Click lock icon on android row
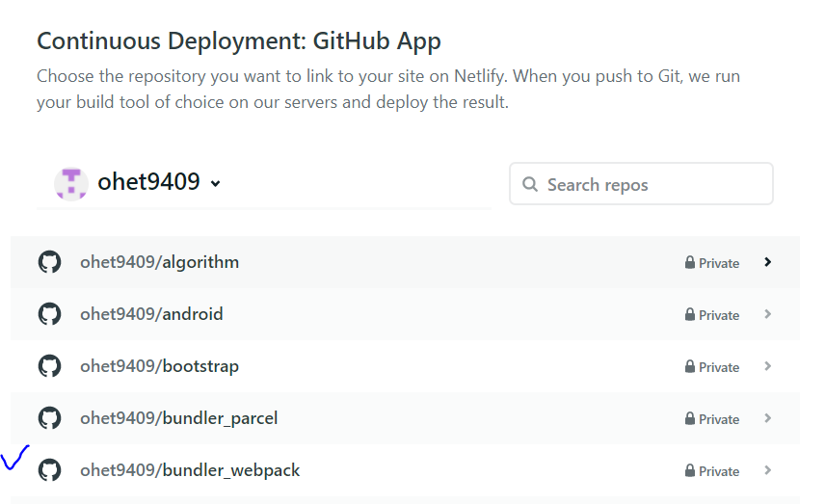Image resolution: width=825 pixels, height=504 pixels. 690,314
